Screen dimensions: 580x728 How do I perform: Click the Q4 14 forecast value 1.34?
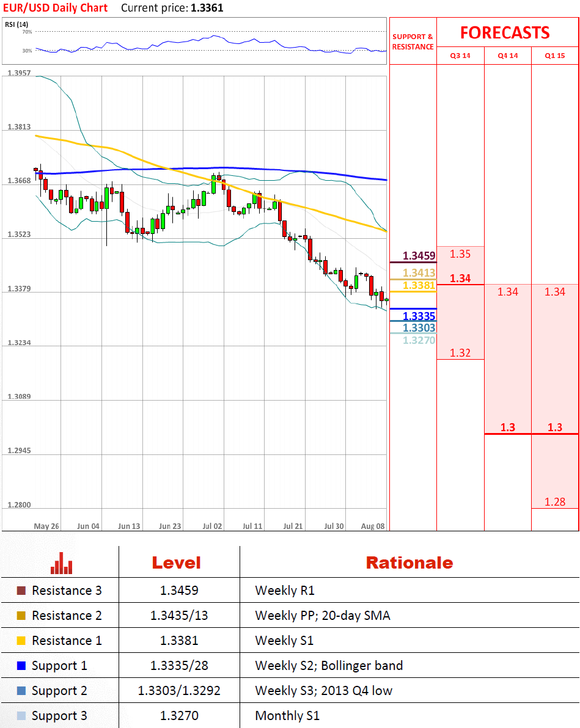[x=507, y=291]
